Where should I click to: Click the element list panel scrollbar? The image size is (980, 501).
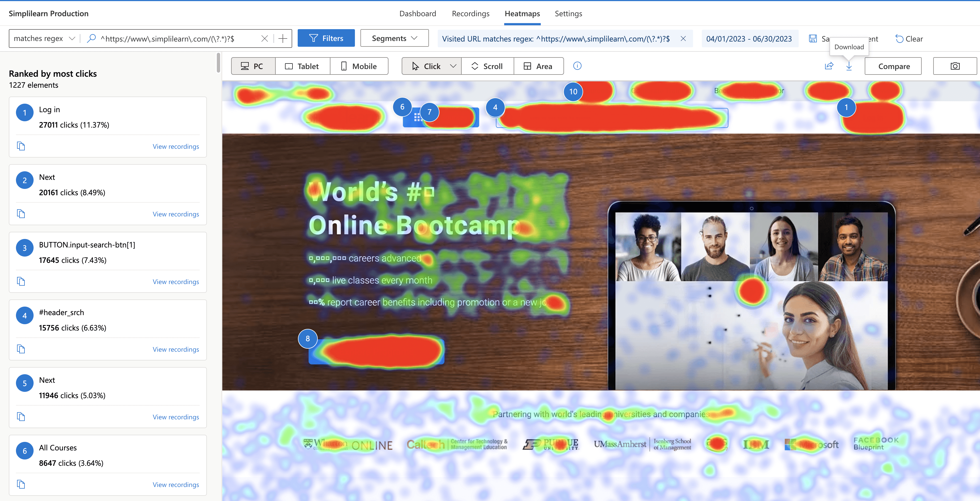click(218, 63)
